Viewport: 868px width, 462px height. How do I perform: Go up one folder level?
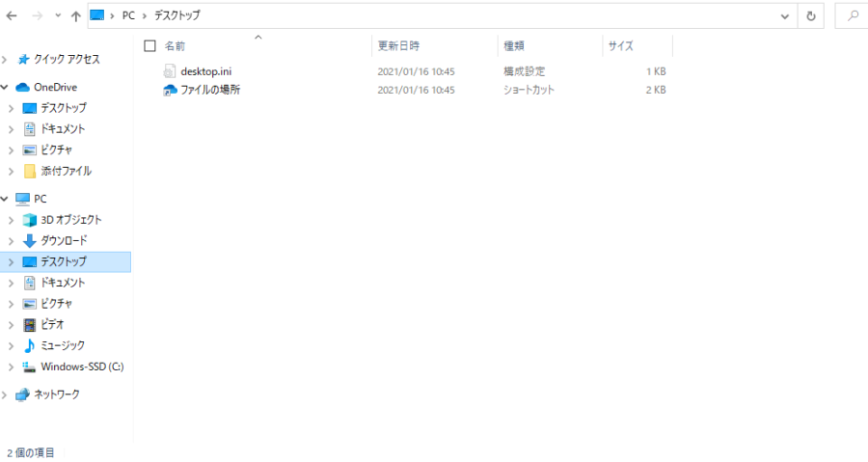pyautogui.click(x=76, y=16)
